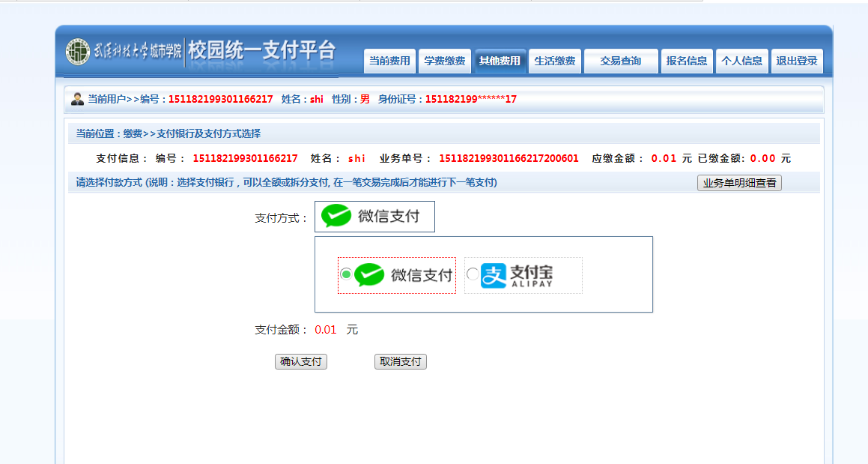Select the 微信支付 radio button
The image size is (868, 464).
[x=345, y=274]
